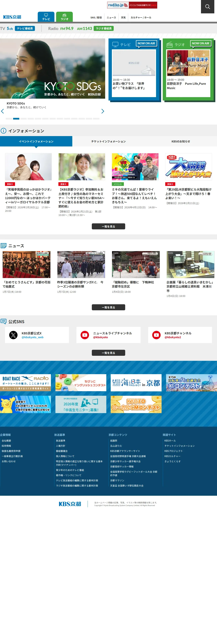Open 京都マラソン footer link
This screenshot has width=217, height=644.
(x=117, y=480)
